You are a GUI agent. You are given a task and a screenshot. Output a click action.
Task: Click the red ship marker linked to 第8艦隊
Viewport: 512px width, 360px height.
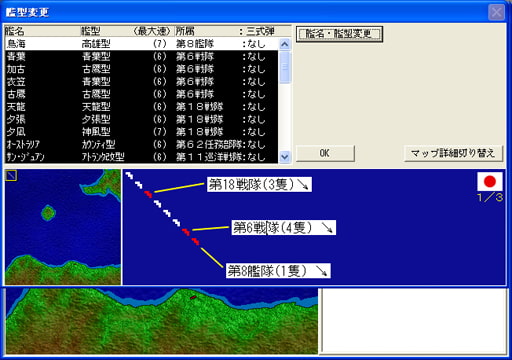195,241
